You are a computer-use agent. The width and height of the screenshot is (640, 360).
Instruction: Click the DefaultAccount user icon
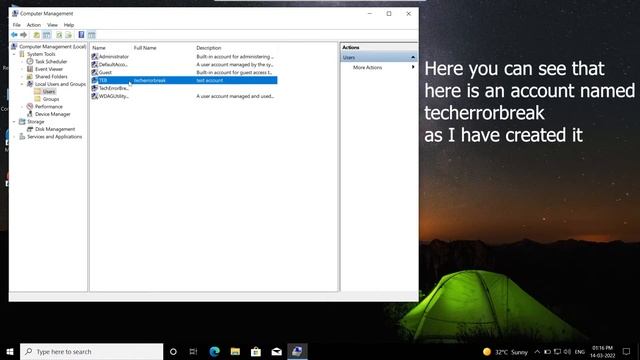95,64
